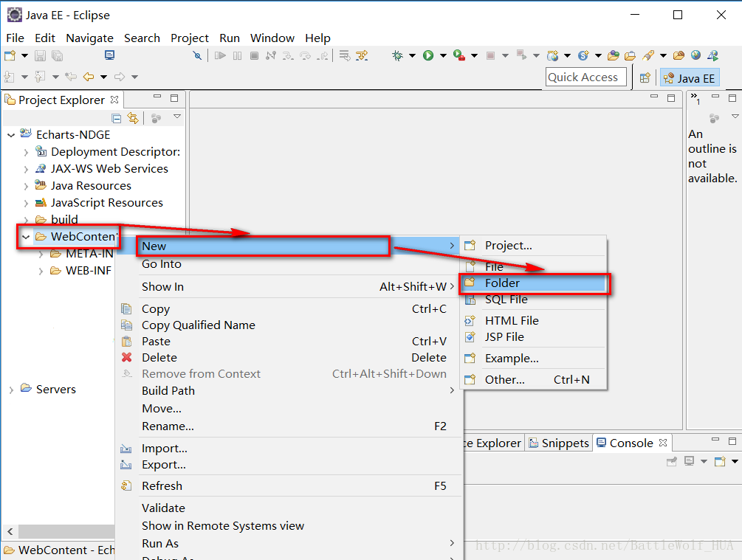This screenshot has height=560, width=742.
Task: Open the Debug dropdown arrow
Action: click(x=412, y=56)
